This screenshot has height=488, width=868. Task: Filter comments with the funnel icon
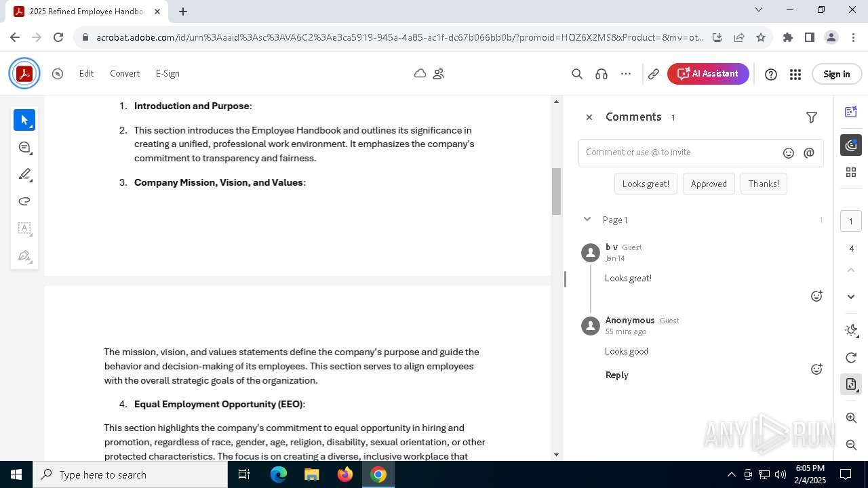point(812,117)
